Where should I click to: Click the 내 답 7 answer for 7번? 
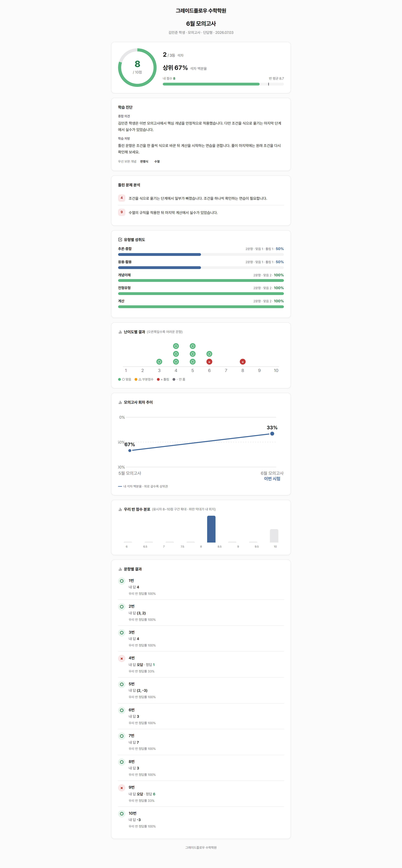[x=134, y=742]
